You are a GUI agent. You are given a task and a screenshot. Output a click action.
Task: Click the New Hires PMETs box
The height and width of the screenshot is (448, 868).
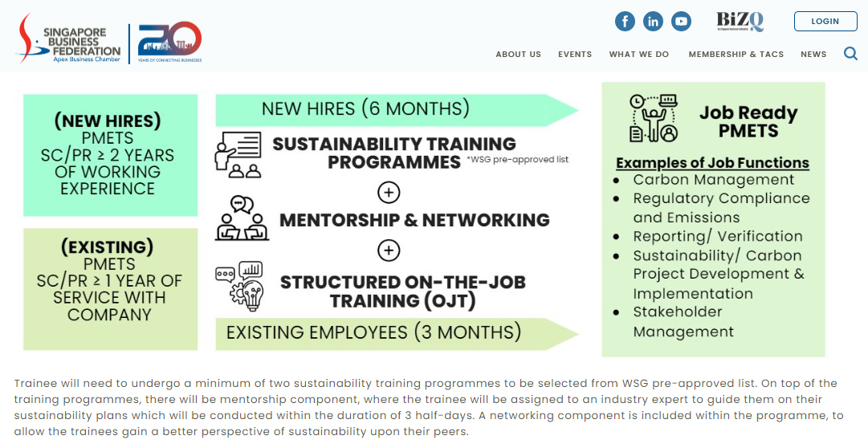pyautogui.click(x=110, y=155)
